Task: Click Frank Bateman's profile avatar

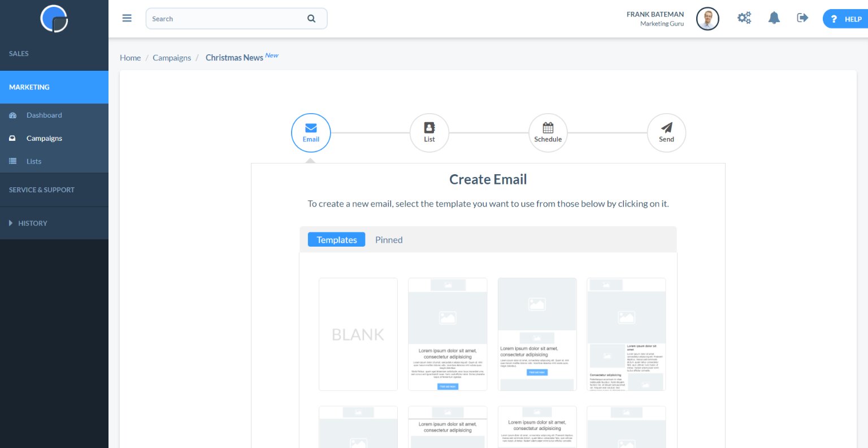Action: [708, 19]
